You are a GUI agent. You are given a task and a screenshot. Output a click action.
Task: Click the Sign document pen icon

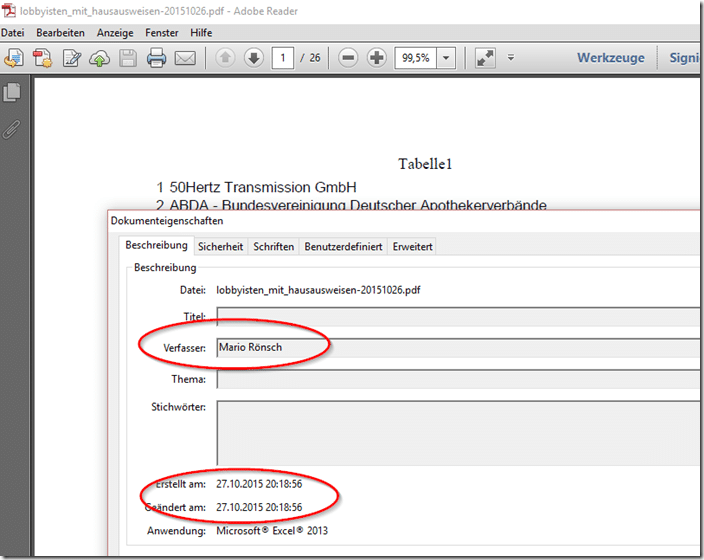pyautogui.click(x=72, y=58)
